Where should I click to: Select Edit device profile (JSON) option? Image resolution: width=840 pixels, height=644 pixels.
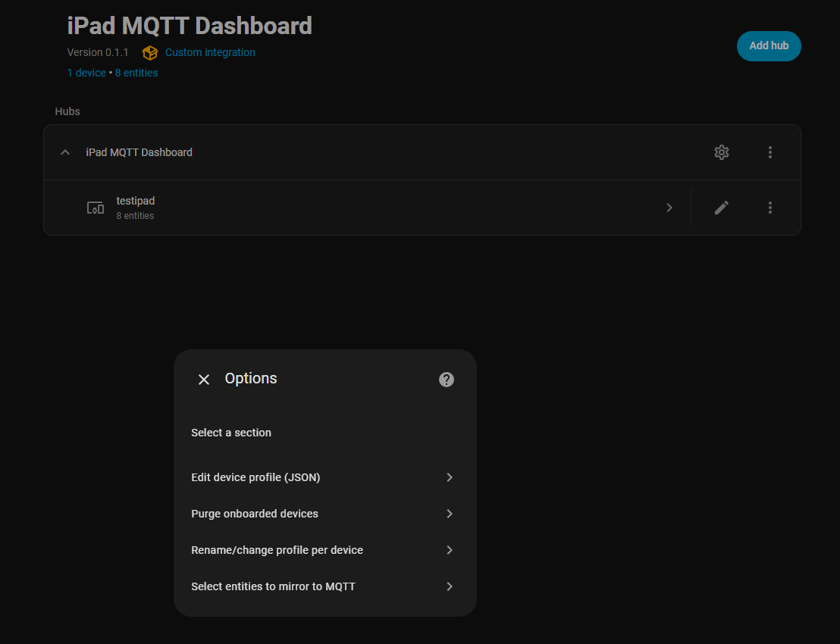(x=324, y=477)
